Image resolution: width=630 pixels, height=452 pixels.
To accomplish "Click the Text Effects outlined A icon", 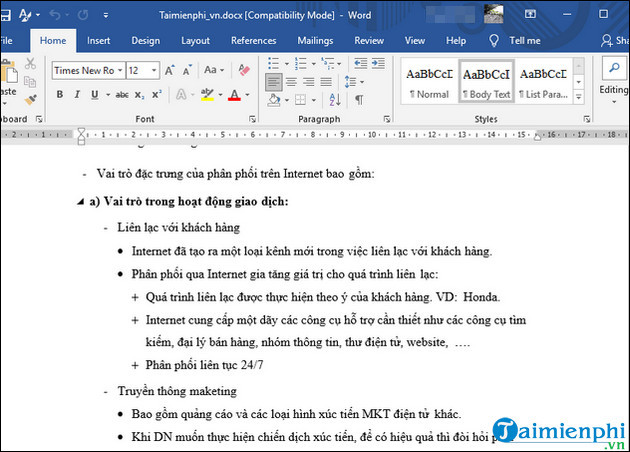I will 181,95.
